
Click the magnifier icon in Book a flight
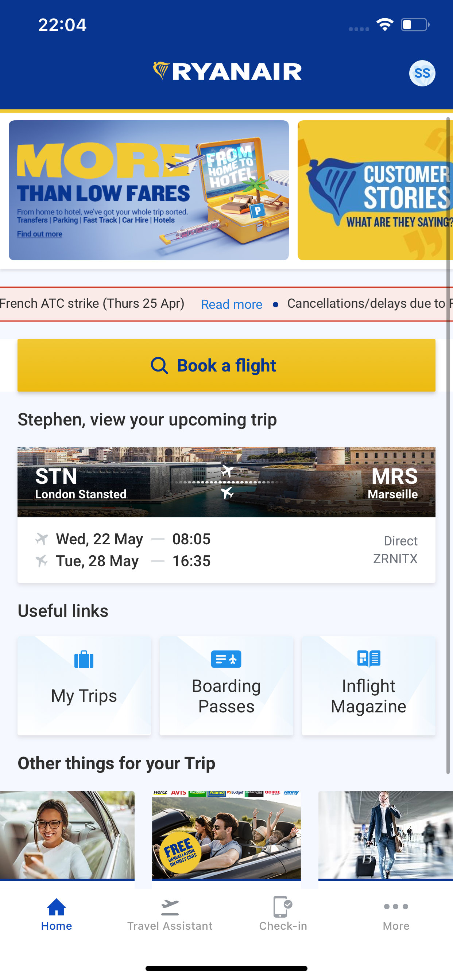click(x=159, y=366)
